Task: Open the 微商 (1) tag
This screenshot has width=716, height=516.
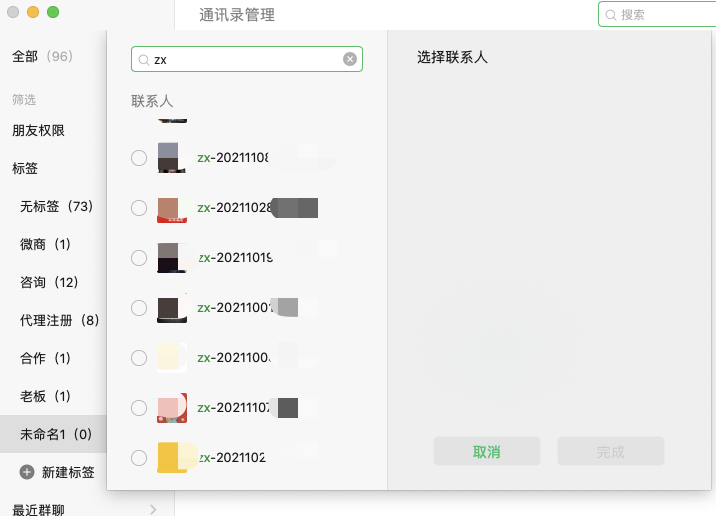Action: click(45, 244)
